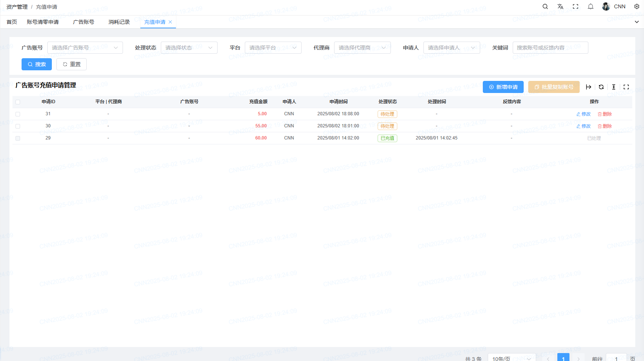Expand the 处理状态 status dropdown

(x=189, y=48)
